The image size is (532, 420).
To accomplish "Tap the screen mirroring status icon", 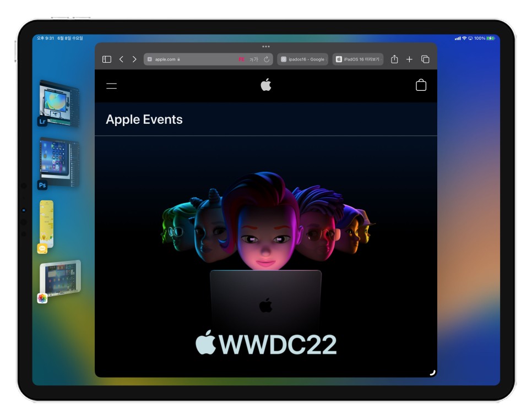I will 470,39.
